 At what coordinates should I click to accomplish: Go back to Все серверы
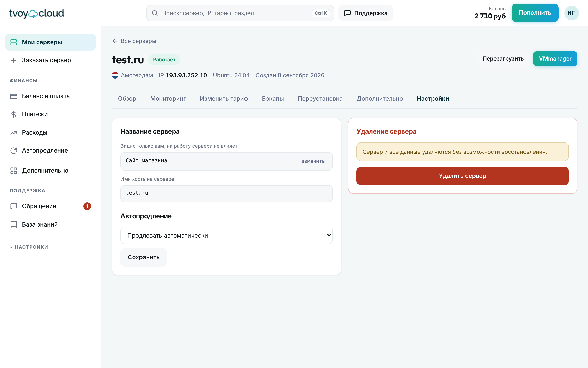(134, 41)
